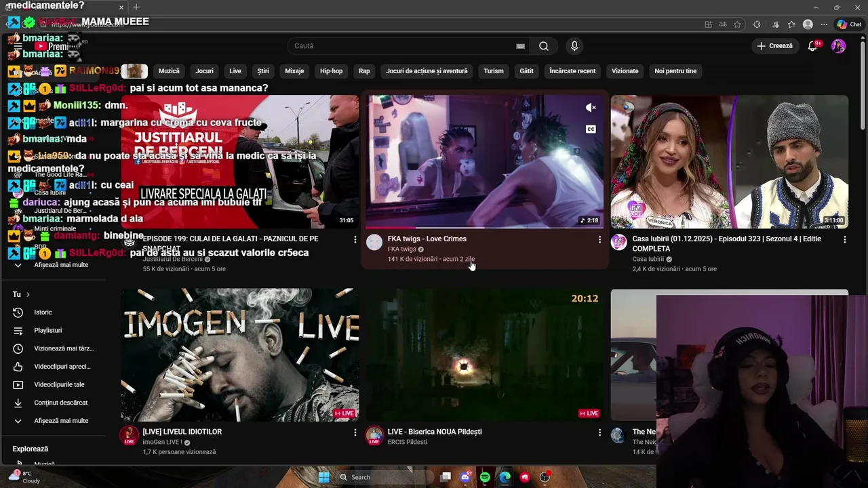Open the on-screen keyboard icon in search box
This screenshot has width=868, height=488.
(x=520, y=46)
